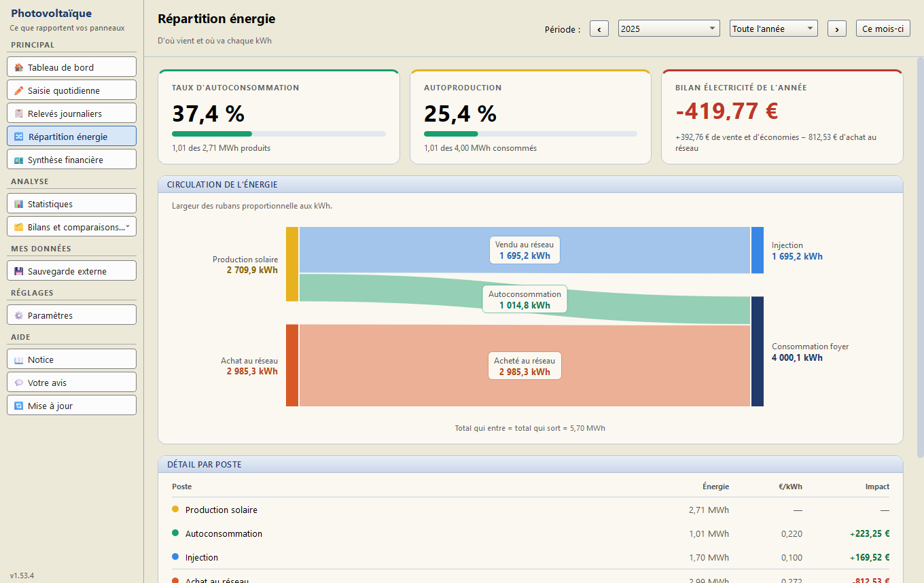Click the floppy disk icon of Sauvegarde externe
The image size is (924, 583).
pos(19,271)
